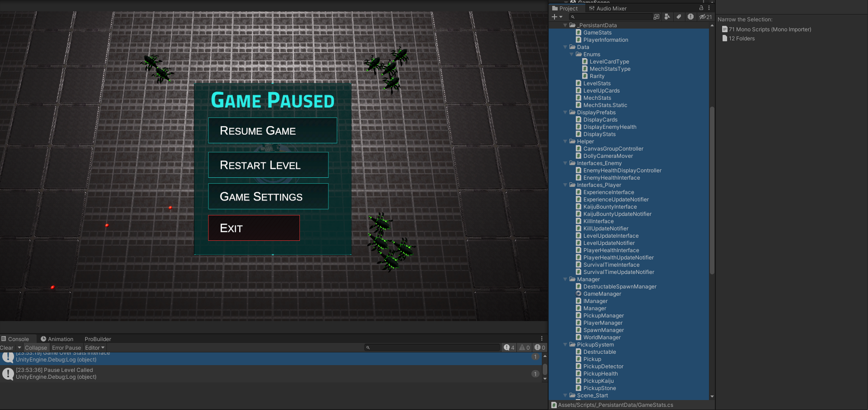
Task: Select the MechStats.Static script icon
Action: (579, 105)
